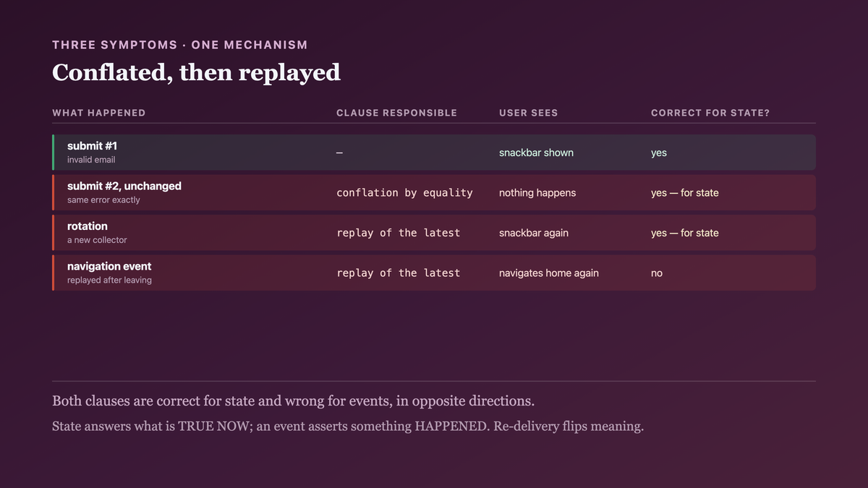The width and height of the screenshot is (868, 488).
Task: Click 'navigates home again' cell
Action: pyautogui.click(x=549, y=273)
